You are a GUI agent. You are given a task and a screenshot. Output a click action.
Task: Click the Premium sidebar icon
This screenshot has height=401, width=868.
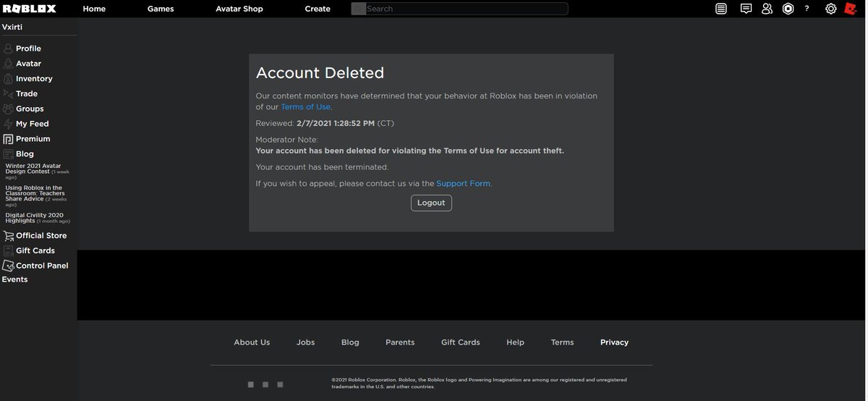[8, 139]
